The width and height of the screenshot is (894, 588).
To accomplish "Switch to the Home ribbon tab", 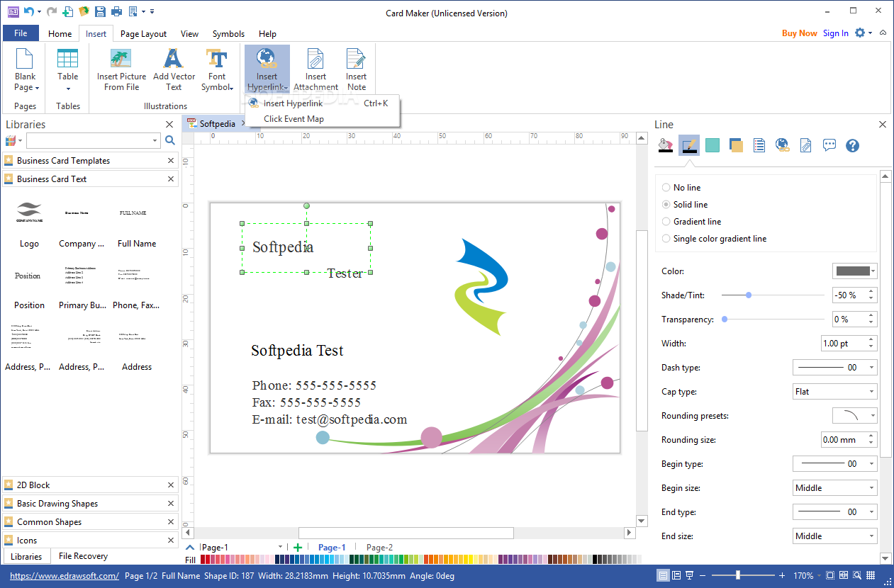I will [x=60, y=33].
